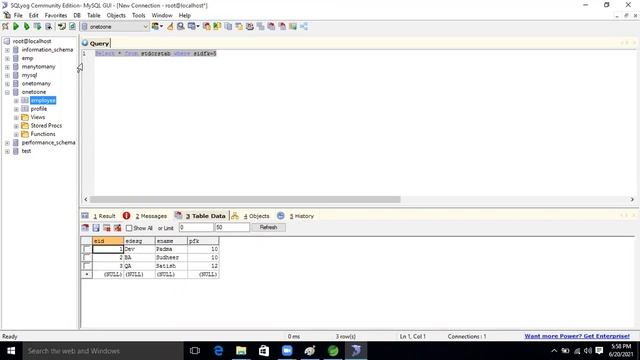
Task: Select the employee table in tree
Action: pos(43,100)
